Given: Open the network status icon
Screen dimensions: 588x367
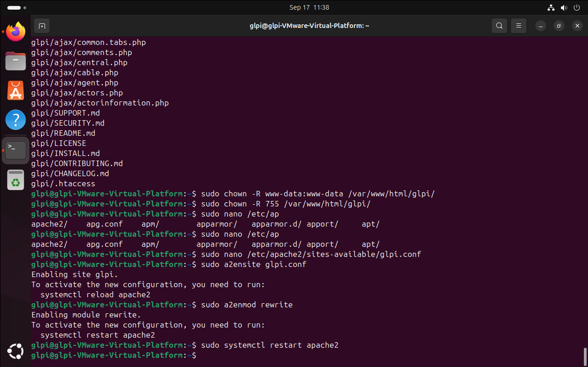Looking at the screenshot, I should (x=551, y=8).
